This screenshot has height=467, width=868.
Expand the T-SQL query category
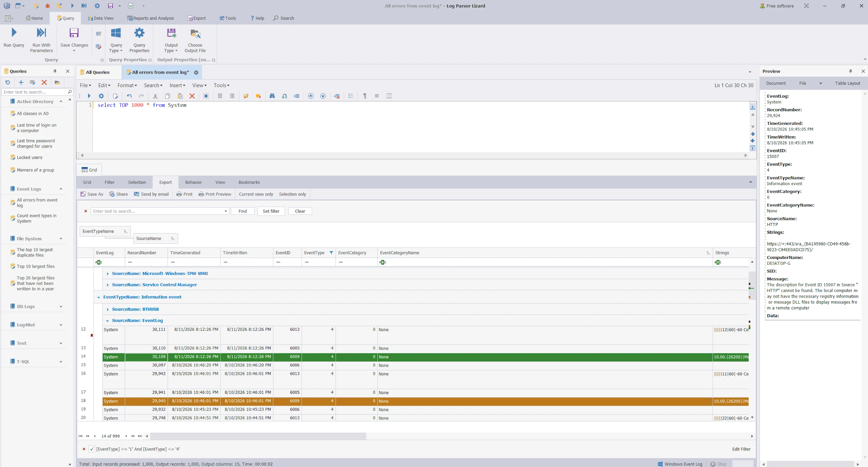[x=61, y=362]
